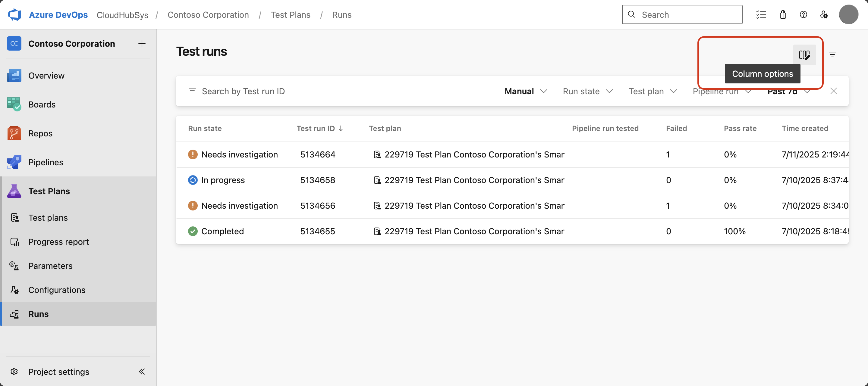Click the Test Plans beaker icon
This screenshot has width=868, height=386.
point(14,191)
